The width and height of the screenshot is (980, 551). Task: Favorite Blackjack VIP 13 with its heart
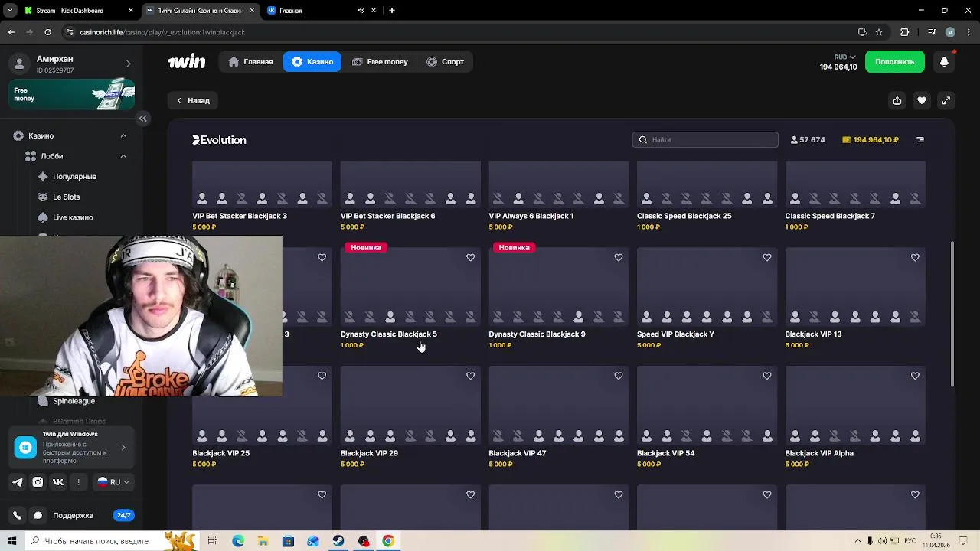pyautogui.click(x=915, y=258)
